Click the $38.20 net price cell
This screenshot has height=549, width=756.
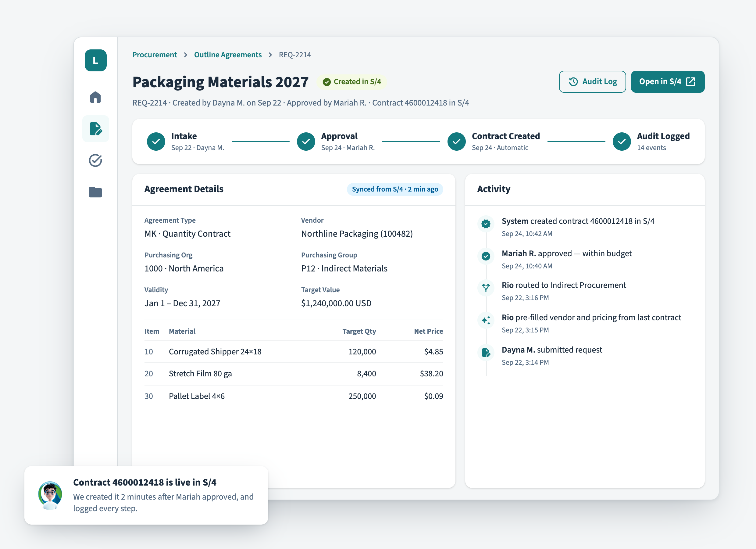pyautogui.click(x=431, y=374)
